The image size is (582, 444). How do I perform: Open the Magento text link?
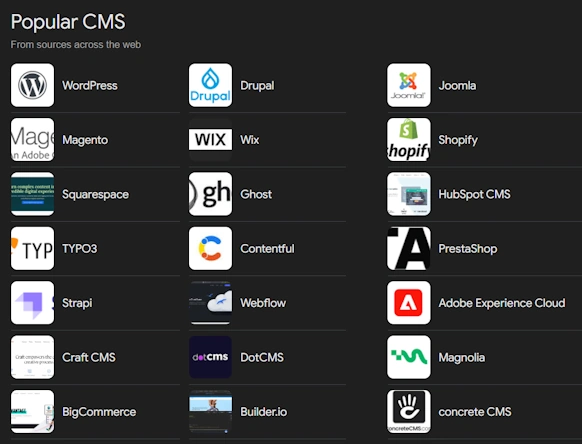pyautogui.click(x=85, y=140)
